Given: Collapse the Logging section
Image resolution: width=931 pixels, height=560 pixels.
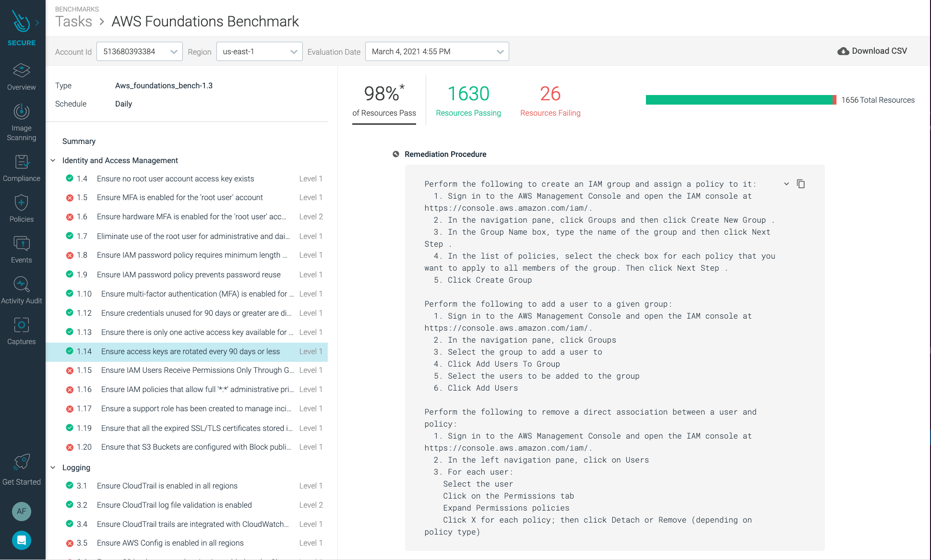Looking at the screenshot, I should click(53, 467).
